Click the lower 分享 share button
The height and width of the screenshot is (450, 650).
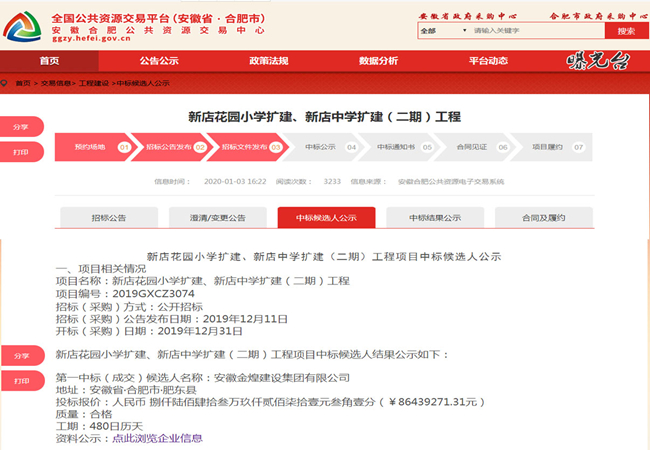21,355
